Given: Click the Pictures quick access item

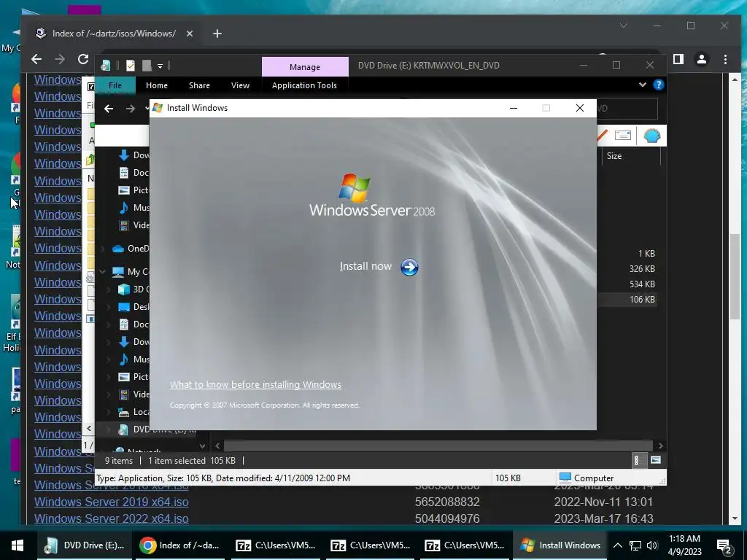Looking at the screenshot, I should (x=133, y=190).
